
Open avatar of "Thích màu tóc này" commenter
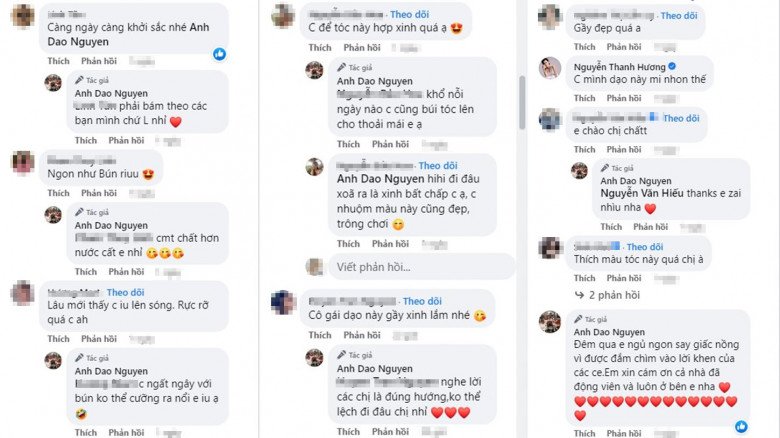550,248
